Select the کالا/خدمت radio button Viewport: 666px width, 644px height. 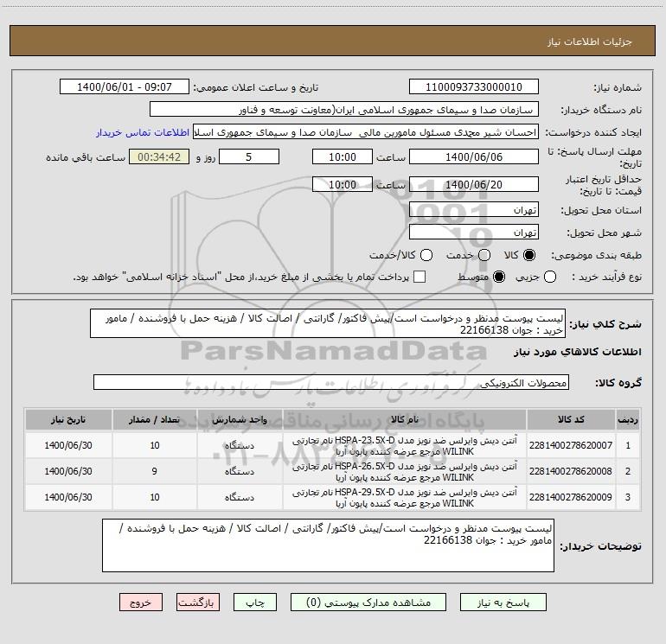tap(426, 255)
